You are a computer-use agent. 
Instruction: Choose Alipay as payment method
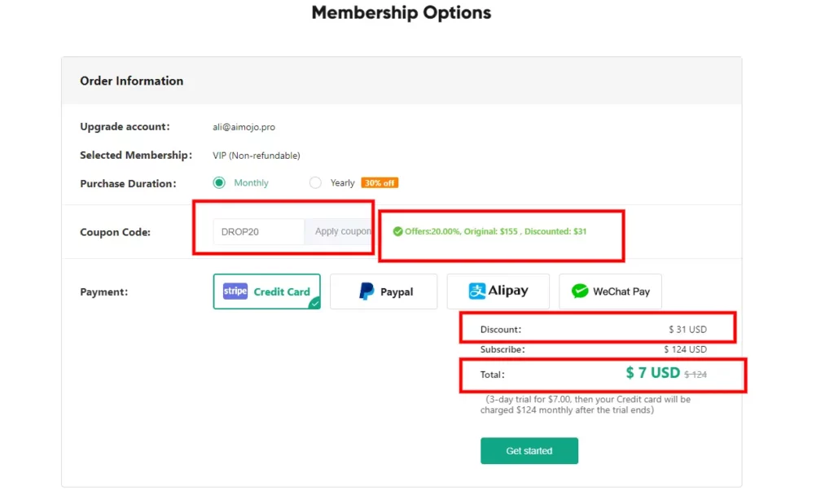[x=498, y=291]
